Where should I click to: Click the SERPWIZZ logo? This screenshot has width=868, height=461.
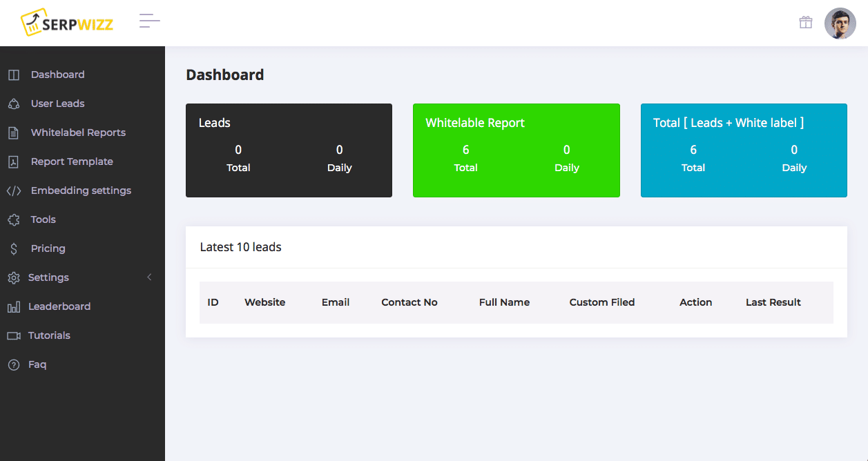tap(67, 22)
